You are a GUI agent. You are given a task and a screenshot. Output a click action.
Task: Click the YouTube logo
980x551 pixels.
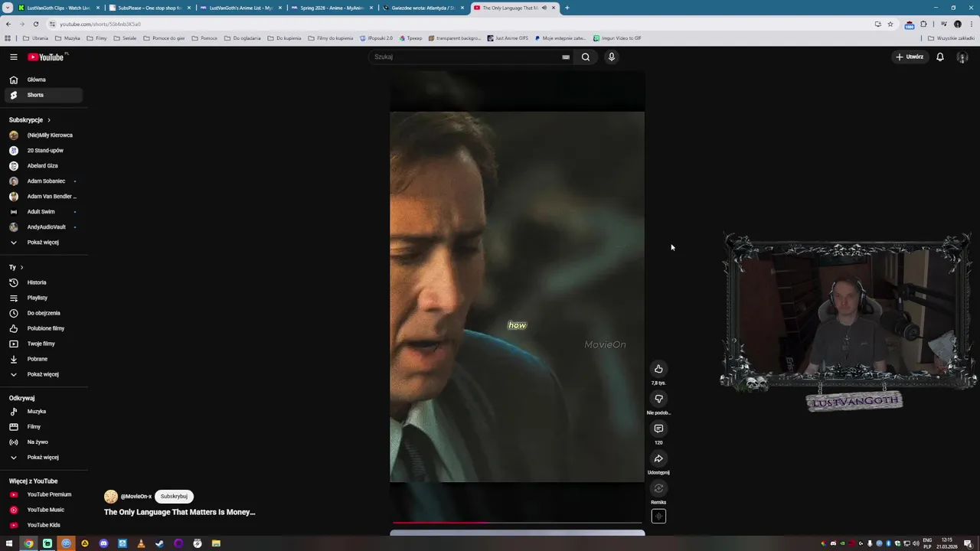click(x=46, y=57)
